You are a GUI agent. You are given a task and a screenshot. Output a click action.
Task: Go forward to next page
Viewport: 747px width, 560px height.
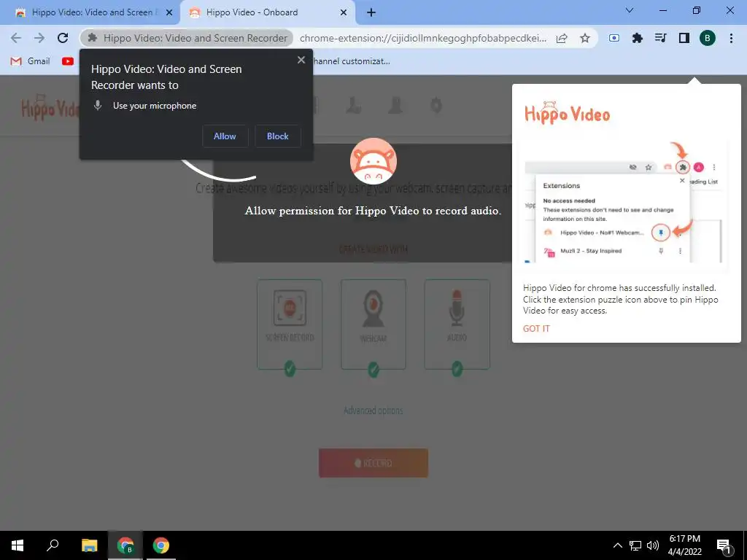[x=39, y=38]
